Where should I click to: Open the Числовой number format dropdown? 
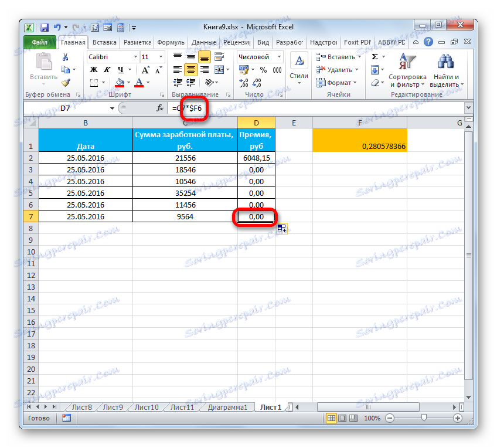tap(279, 57)
